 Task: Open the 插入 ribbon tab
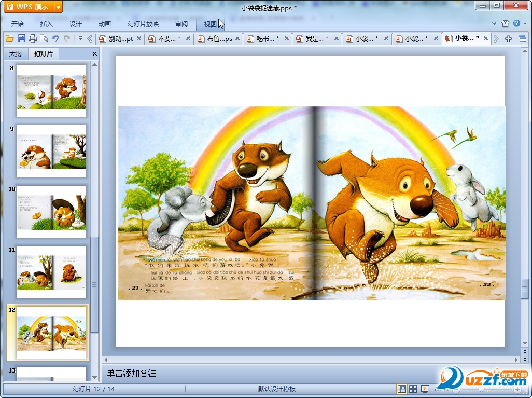click(47, 24)
